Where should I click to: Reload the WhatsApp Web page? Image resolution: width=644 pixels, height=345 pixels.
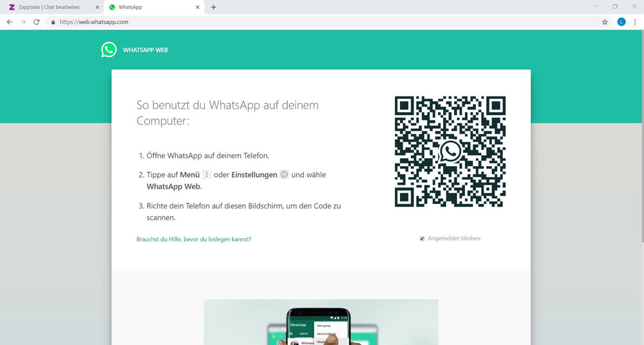[37, 22]
